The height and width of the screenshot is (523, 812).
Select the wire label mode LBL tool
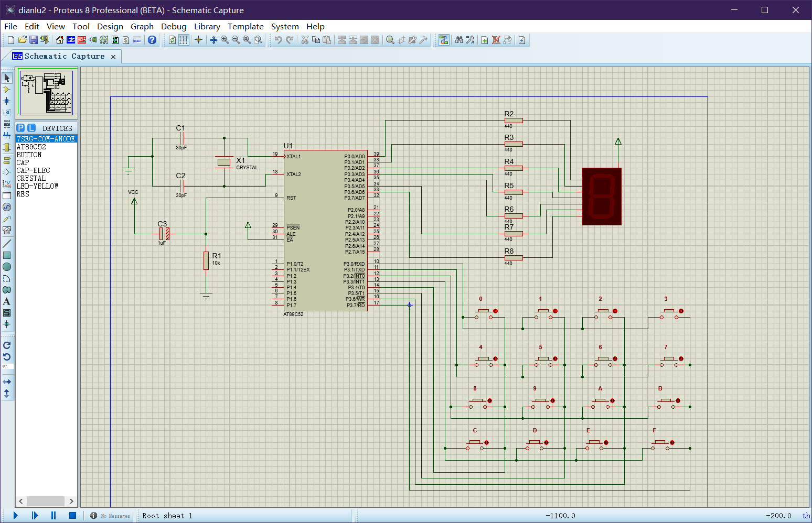pos(7,112)
